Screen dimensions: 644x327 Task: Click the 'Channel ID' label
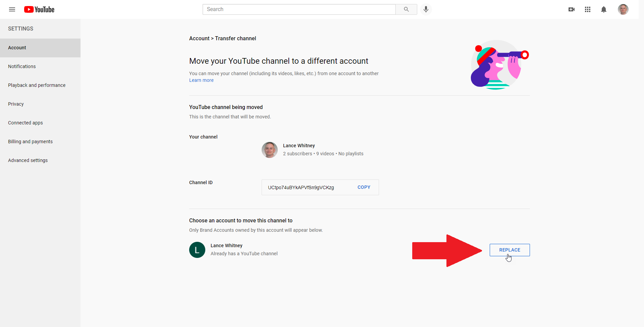coord(201,182)
